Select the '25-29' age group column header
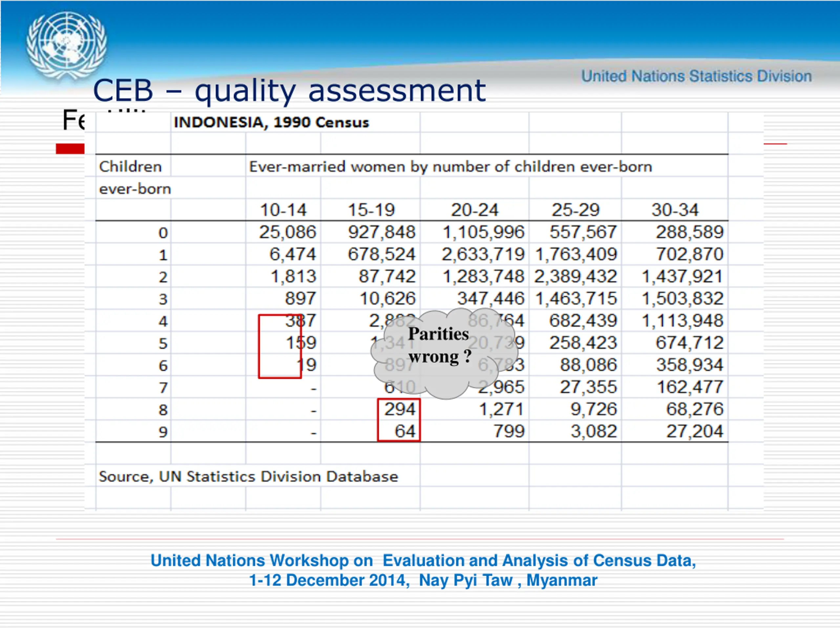This screenshot has height=630, width=840. click(x=575, y=210)
